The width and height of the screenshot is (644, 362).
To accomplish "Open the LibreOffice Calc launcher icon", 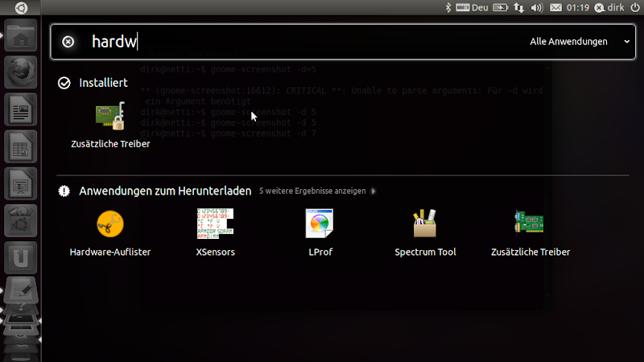I will (21, 146).
